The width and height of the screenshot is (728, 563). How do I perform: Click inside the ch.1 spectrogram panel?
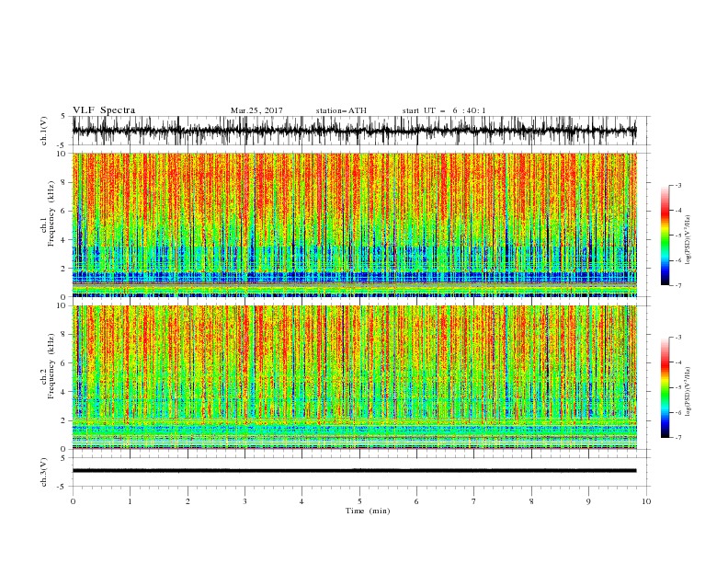[354, 224]
